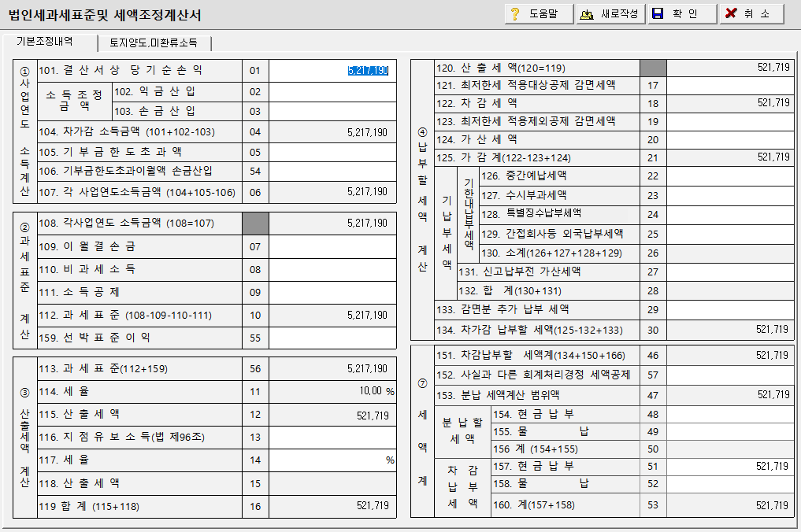The image size is (801, 532).
Task: Select the 157 차감납부세액 현금납부 value
Action: point(730,466)
